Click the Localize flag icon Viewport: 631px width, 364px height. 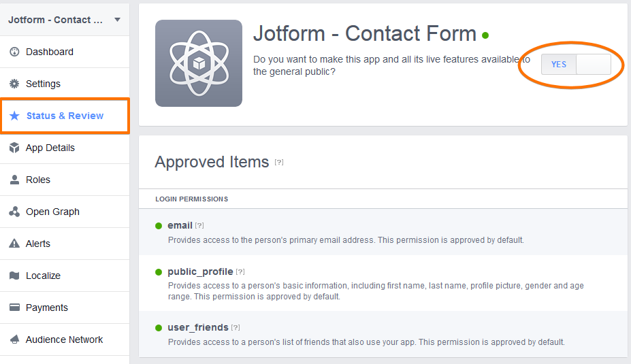pyautogui.click(x=14, y=276)
